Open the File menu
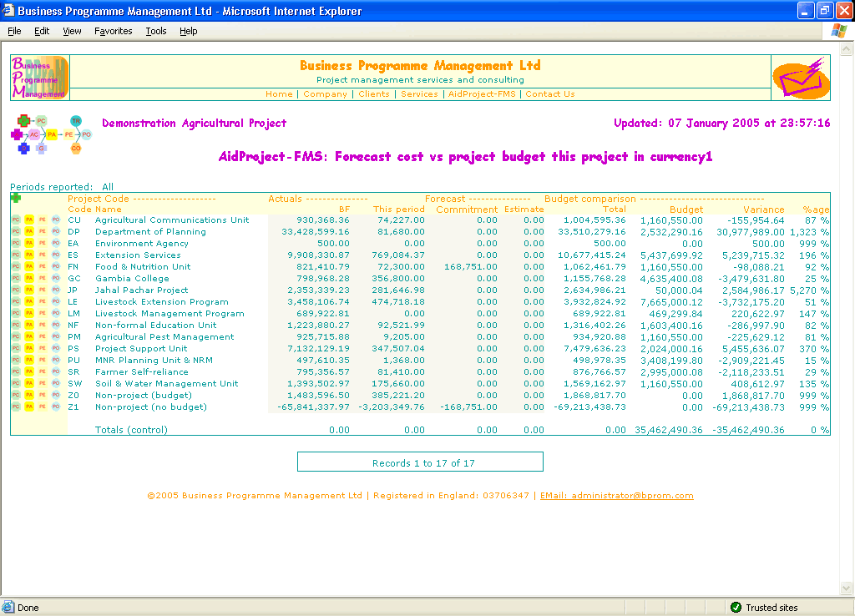 pos(14,31)
